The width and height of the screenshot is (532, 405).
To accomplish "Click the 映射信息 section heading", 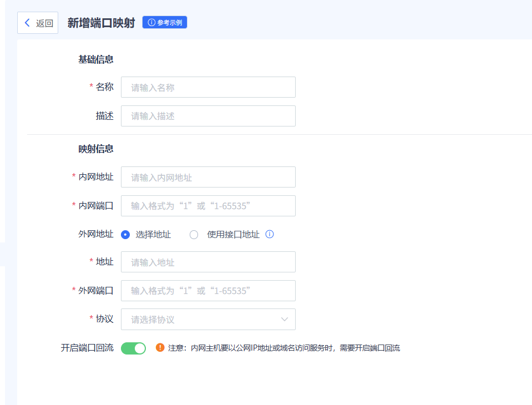I will [x=95, y=149].
